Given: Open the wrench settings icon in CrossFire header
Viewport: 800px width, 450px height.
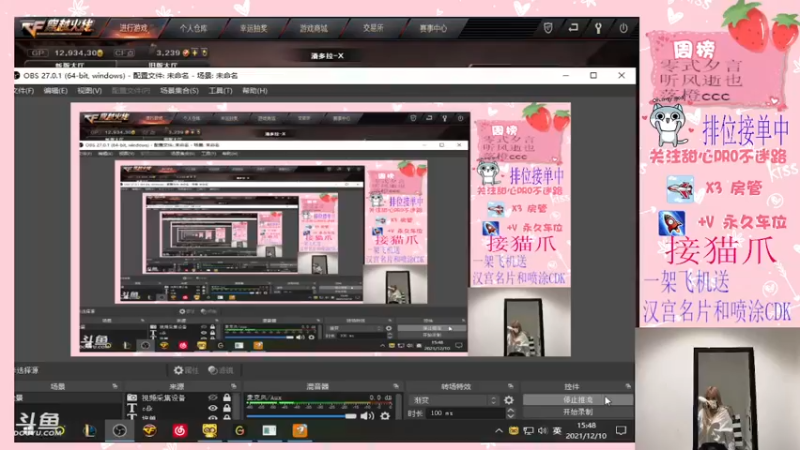Looking at the screenshot, I should tap(598, 28).
